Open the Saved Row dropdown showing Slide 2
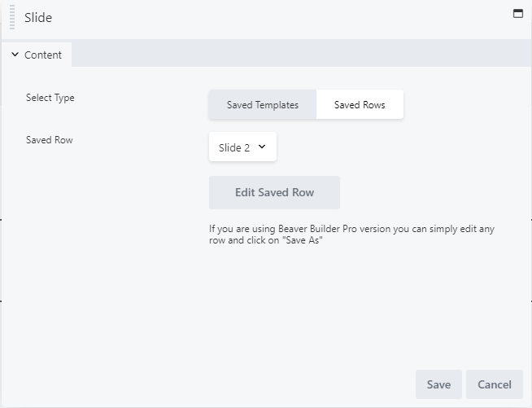Viewport: 532px width, 408px height. (x=242, y=147)
